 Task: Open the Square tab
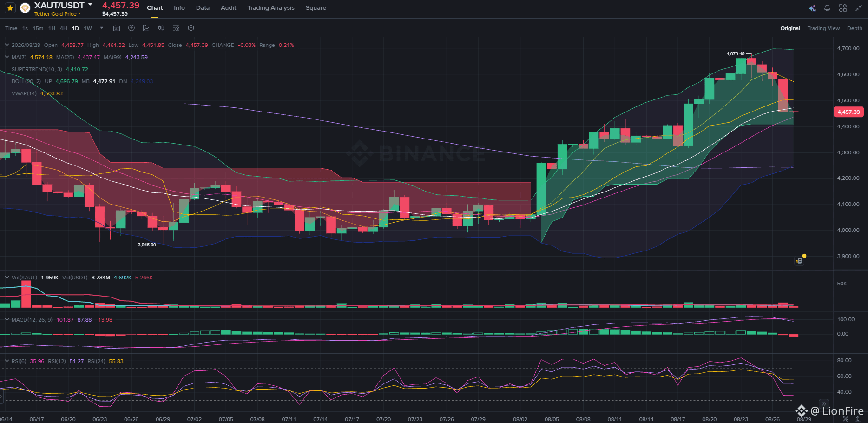[316, 8]
